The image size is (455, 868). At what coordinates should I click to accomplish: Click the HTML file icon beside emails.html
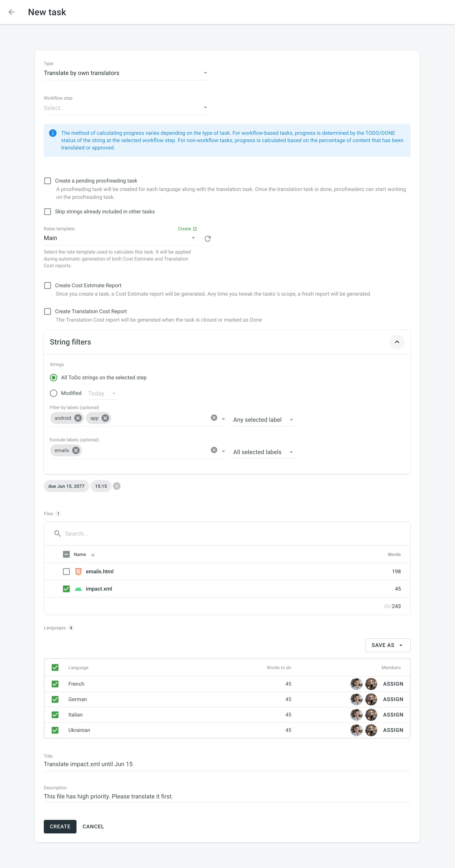pos(78,571)
